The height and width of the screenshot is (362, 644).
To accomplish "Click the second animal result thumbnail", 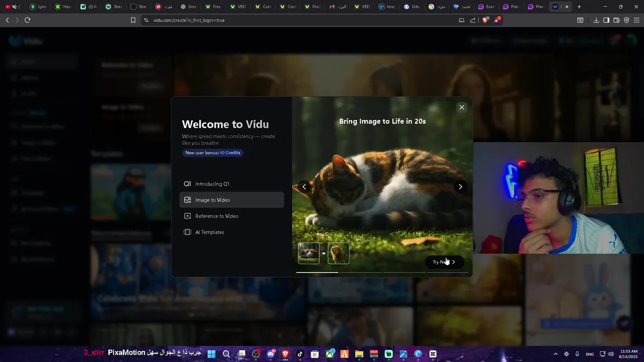I will coord(339,253).
